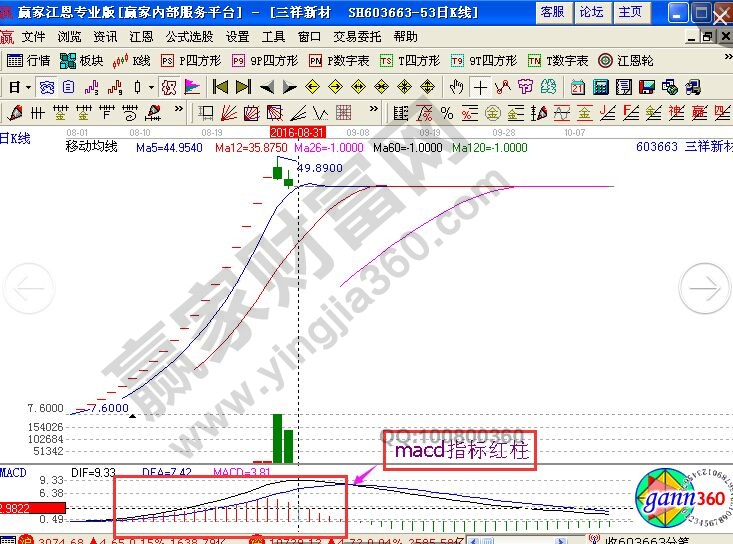Switch to K线 candlestick chart
Screen dimensions: 733x544
(x=132, y=61)
